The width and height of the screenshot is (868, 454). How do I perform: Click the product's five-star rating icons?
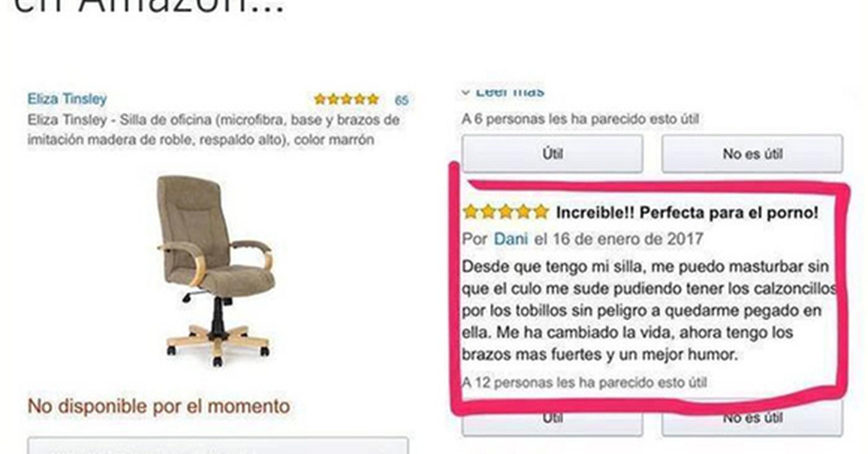(x=346, y=99)
